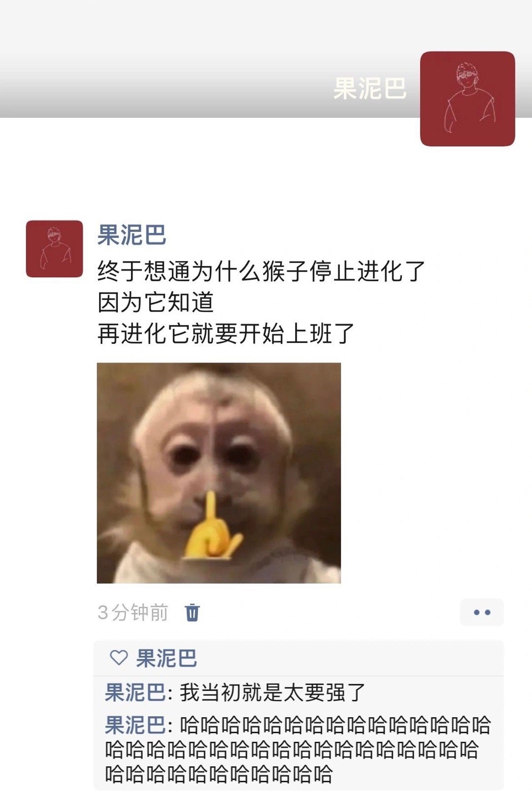Screen dimensions: 532x791
Task: Open the two-dot like and comment menu
Action: [x=482, y=612]
